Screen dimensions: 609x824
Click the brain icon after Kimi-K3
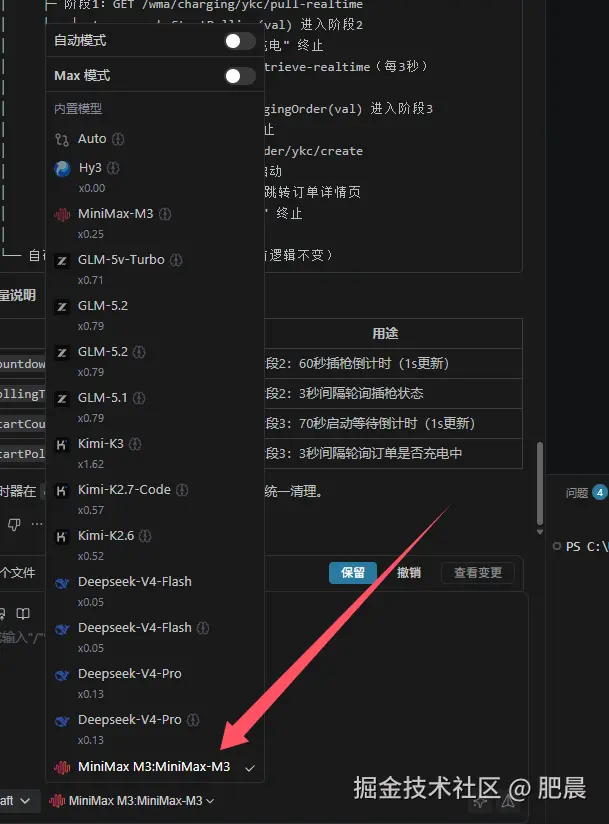(135, 444)
